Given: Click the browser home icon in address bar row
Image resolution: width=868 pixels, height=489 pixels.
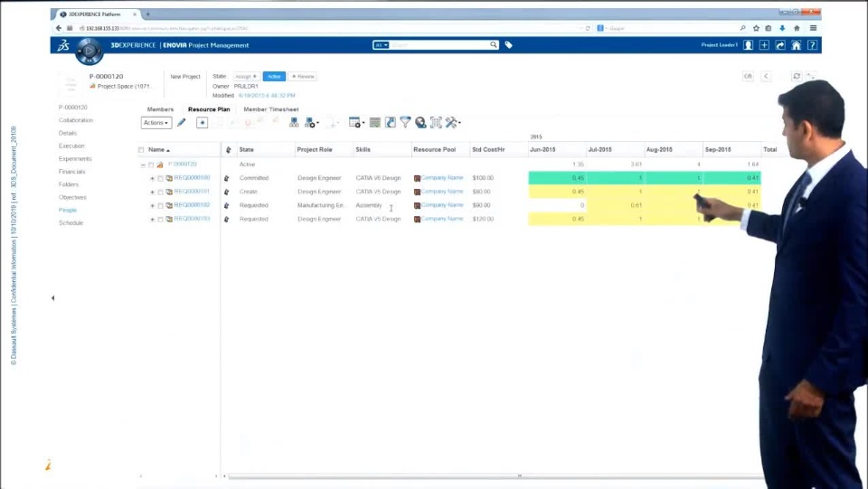Looking at the screenshot, I should pos(797,28).
